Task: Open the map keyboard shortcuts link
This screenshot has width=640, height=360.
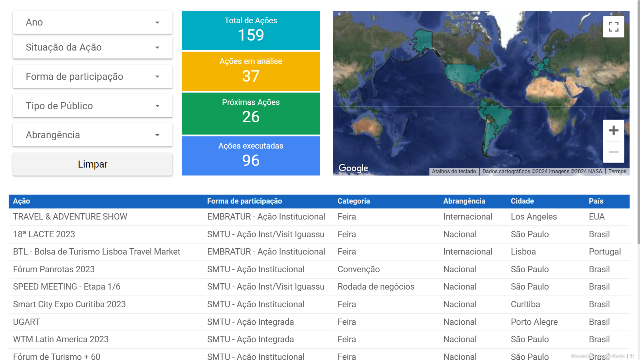Action: [x=454, y=171]
